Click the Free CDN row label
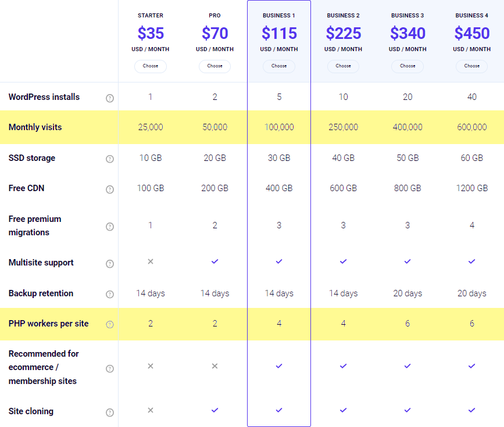Image resolution: width=504 pixels, height=427 pixels. [x=26, y=188]
